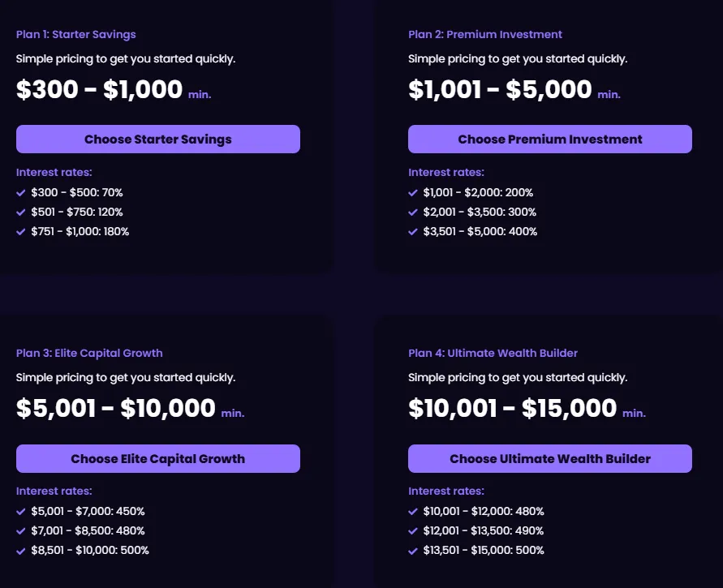Click the checkmark icon for $3,501 - $5,000: 400%
The image size is (723, 588).
(x=413, y=232)
